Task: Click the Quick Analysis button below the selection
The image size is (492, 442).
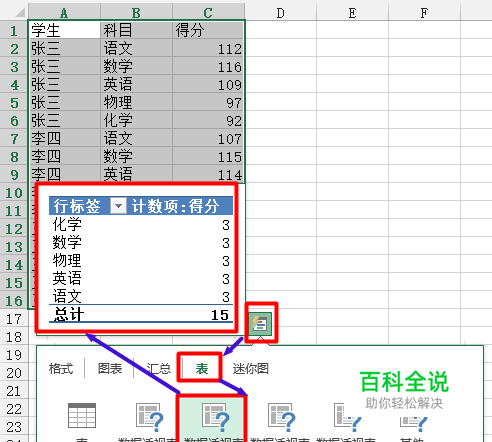Action: (x=260, y=323)
